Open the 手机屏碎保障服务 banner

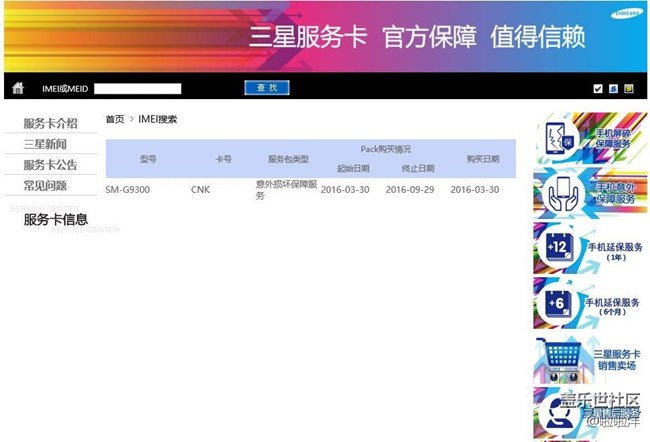[590, 138]
